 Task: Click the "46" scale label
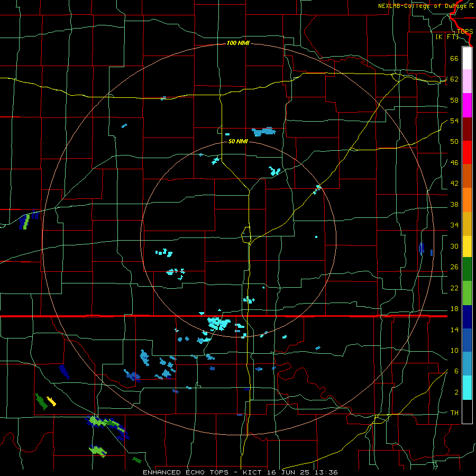tap(454, 163)
